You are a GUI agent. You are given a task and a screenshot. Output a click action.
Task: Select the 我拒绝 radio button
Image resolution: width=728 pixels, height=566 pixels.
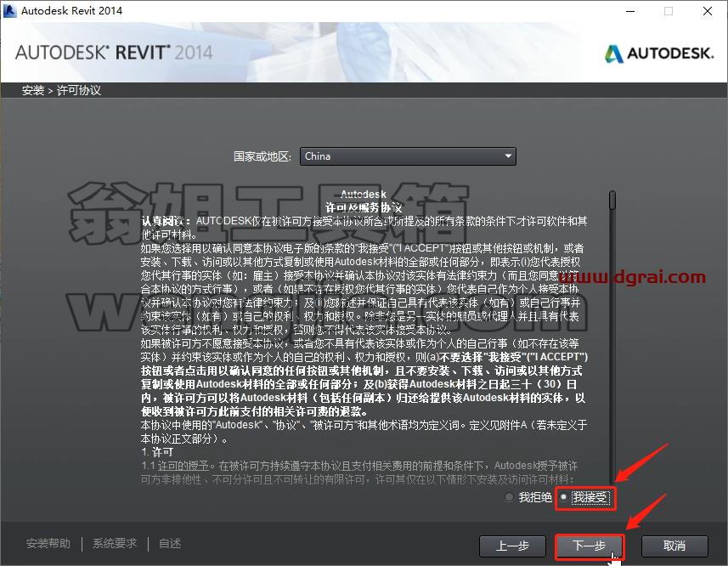click(x=509, y=497)
